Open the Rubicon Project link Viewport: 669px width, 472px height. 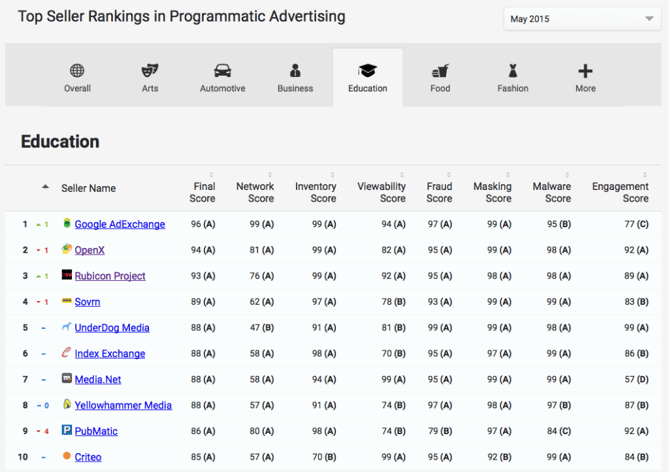110,276
